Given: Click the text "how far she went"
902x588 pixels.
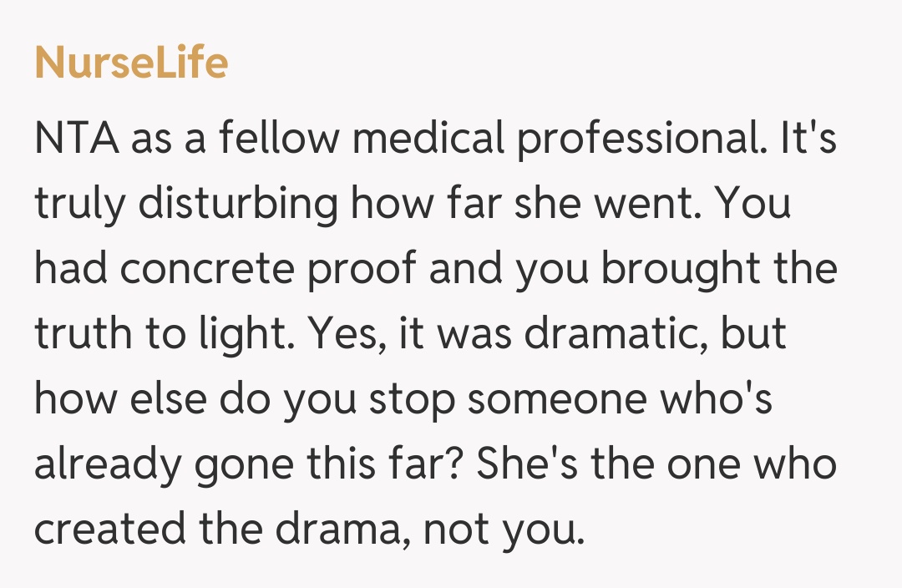Looking at the screenshot, I should (522, 204).
